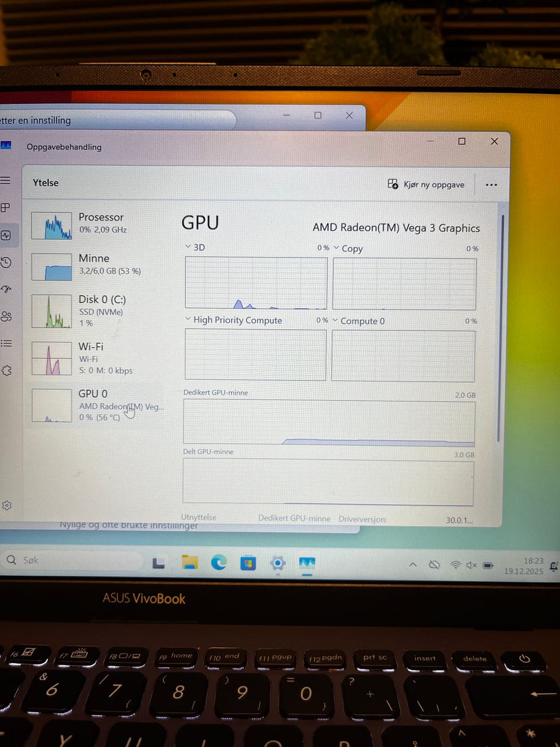Open the App history sidebar icon
This screenshot has height=747, width=560.
(6, 262)
